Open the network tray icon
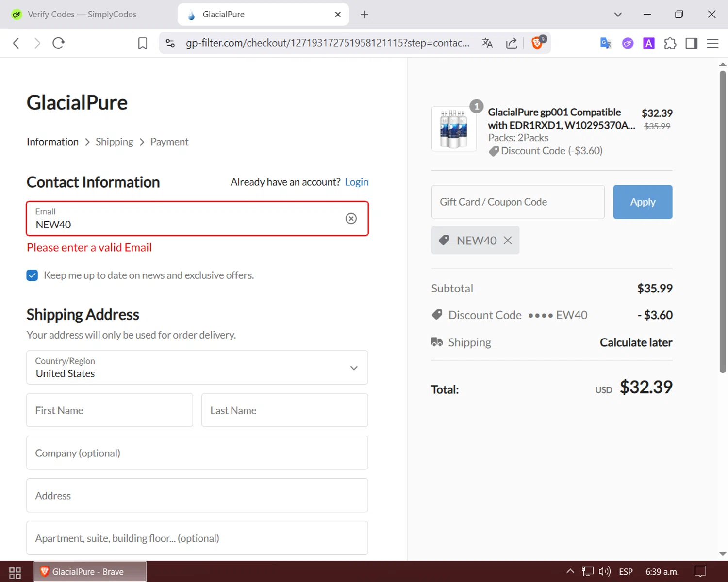The image size is (728, 582). click(588, 572)
